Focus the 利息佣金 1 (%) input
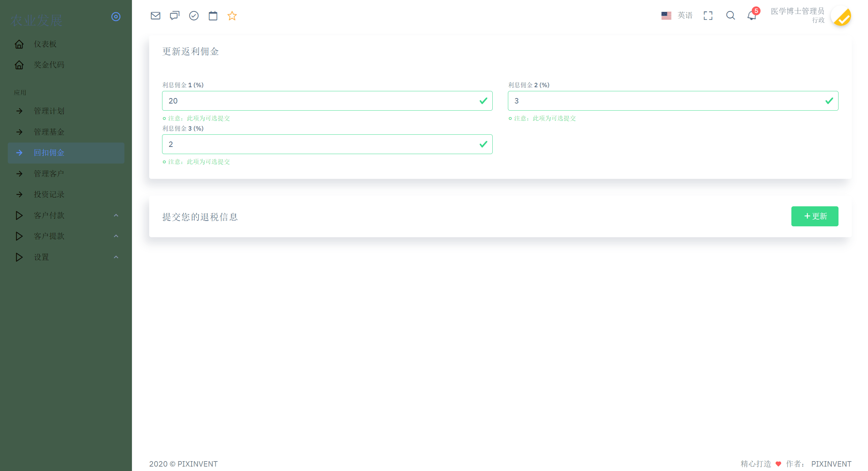868x471 pixels. (x=327, y=101)
